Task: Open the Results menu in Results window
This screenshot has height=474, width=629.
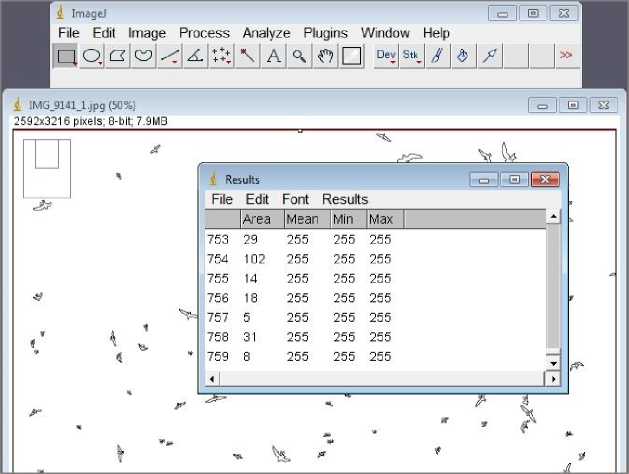Action: click(x=345, y=199)
